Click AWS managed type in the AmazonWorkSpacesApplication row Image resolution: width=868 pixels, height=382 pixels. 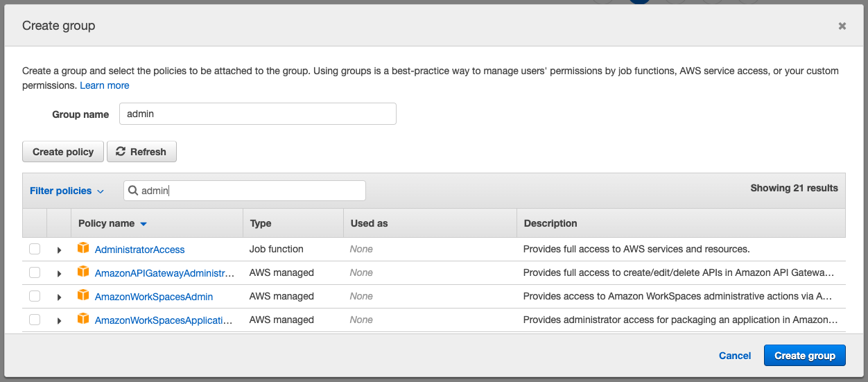click(281, 320)
